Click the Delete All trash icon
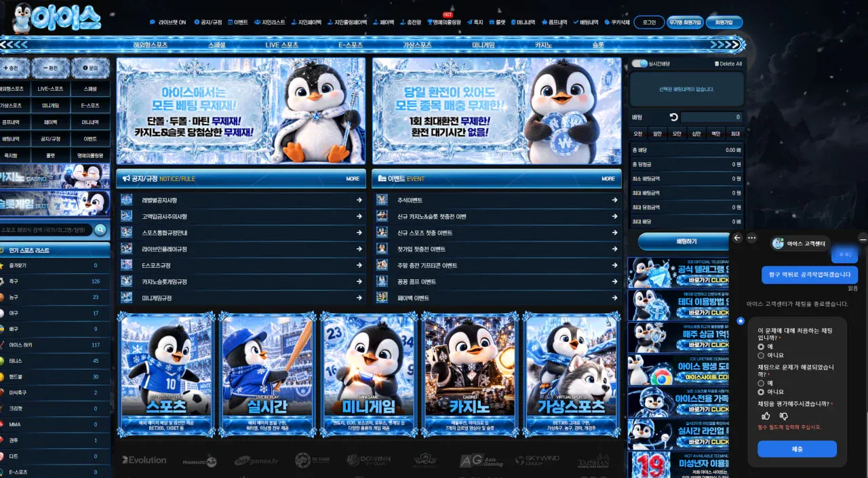 [717, 64]
